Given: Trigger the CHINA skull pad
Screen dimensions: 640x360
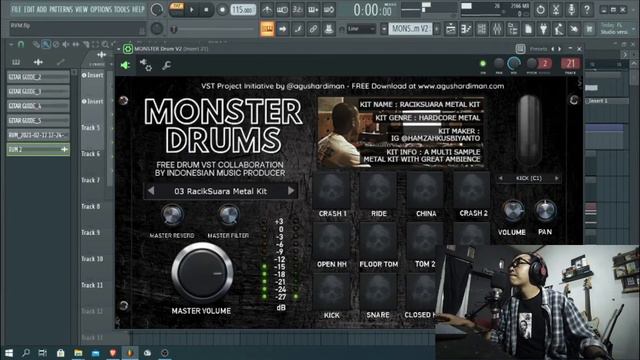Looking at the screenshot, I should [426, 190].
